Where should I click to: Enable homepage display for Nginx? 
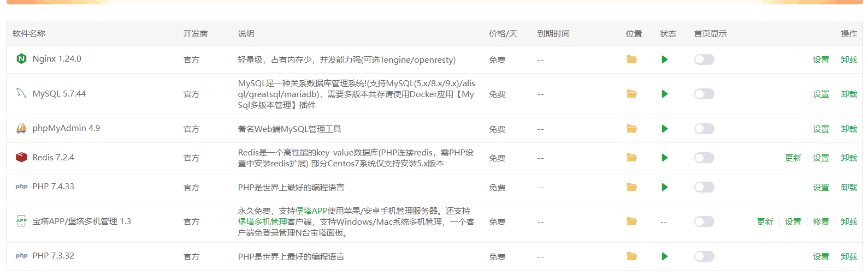(704, 59)
